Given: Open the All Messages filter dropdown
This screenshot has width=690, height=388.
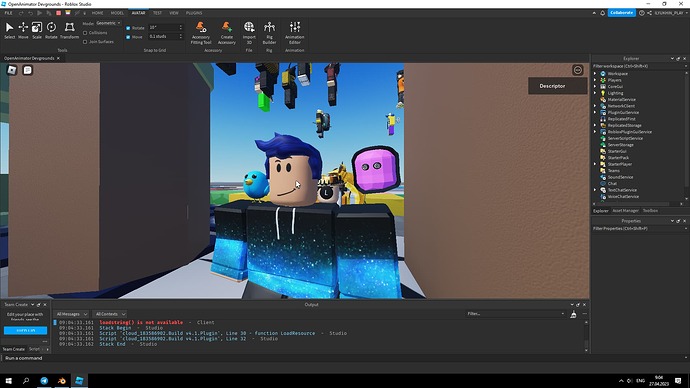Looking at the screenshot, I should [71, 314].
